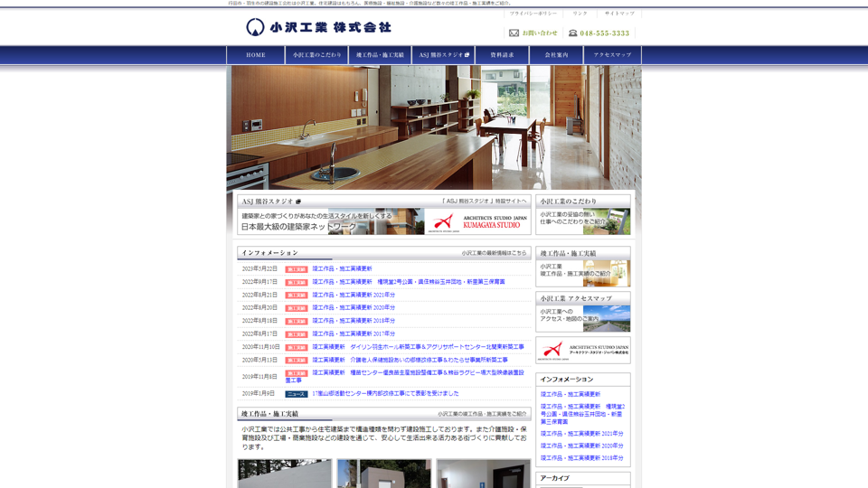Screen dimensions: 868x488
Task: Click the ASJ Kumagaya Studio banner
Action: [383, 221]
